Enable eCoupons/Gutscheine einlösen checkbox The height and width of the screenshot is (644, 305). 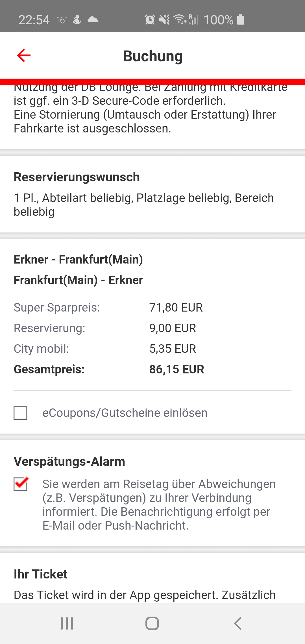[20, 413]
